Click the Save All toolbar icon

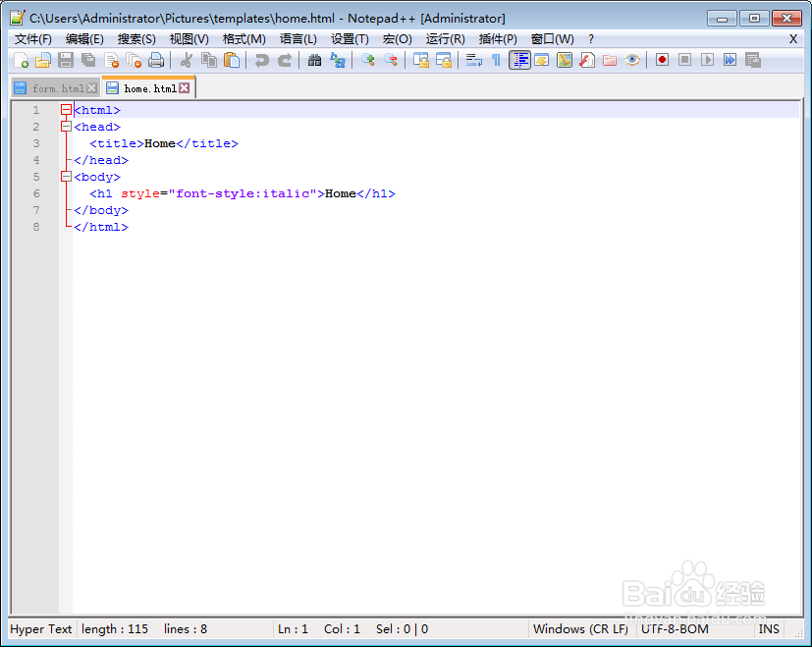click(x=88, y=60)
